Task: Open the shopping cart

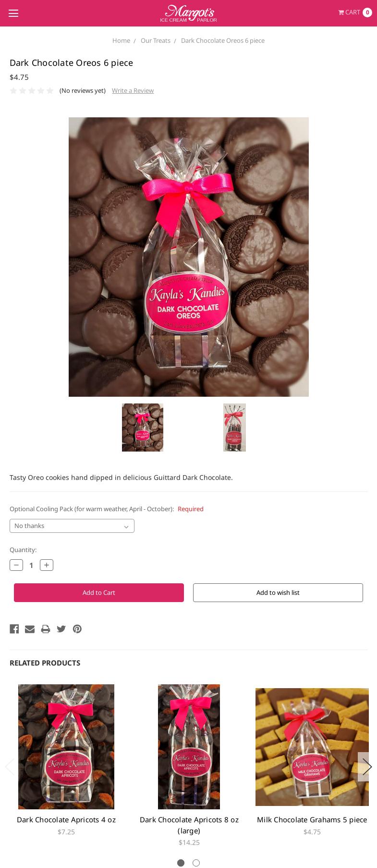Action: 355,13
